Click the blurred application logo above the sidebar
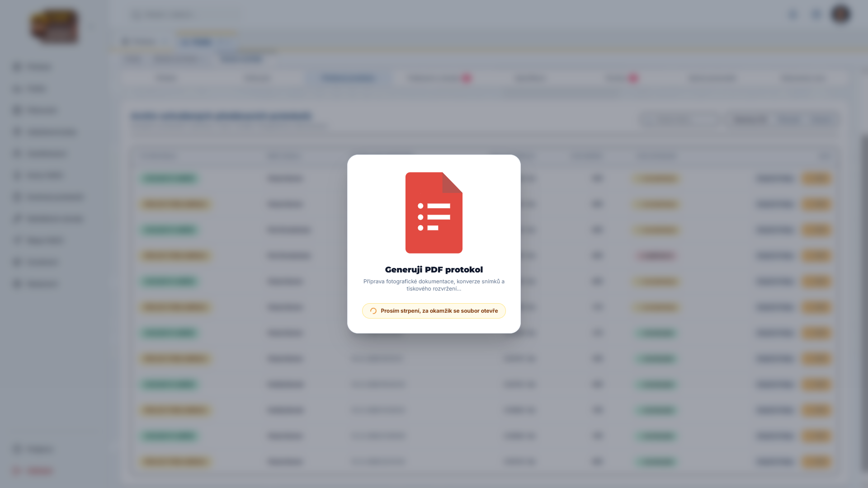This screenshot has height=488, width=868. click(x=54, y=27)
